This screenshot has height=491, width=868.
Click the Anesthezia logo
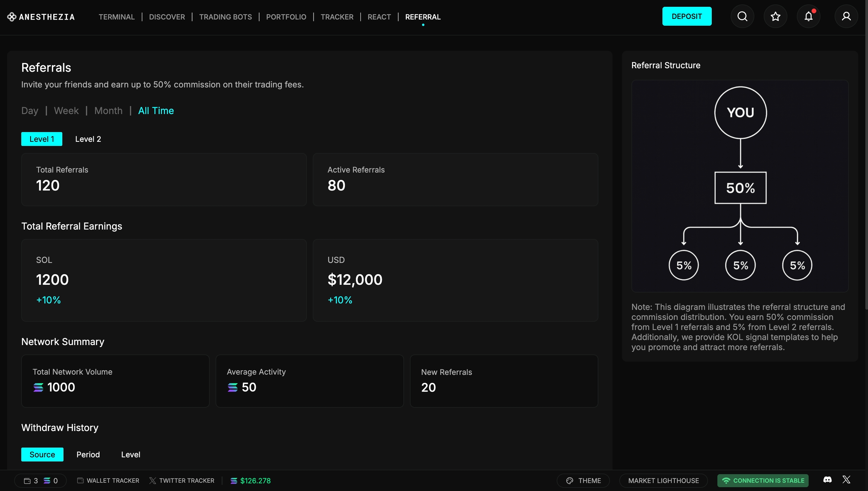(41, 17)
